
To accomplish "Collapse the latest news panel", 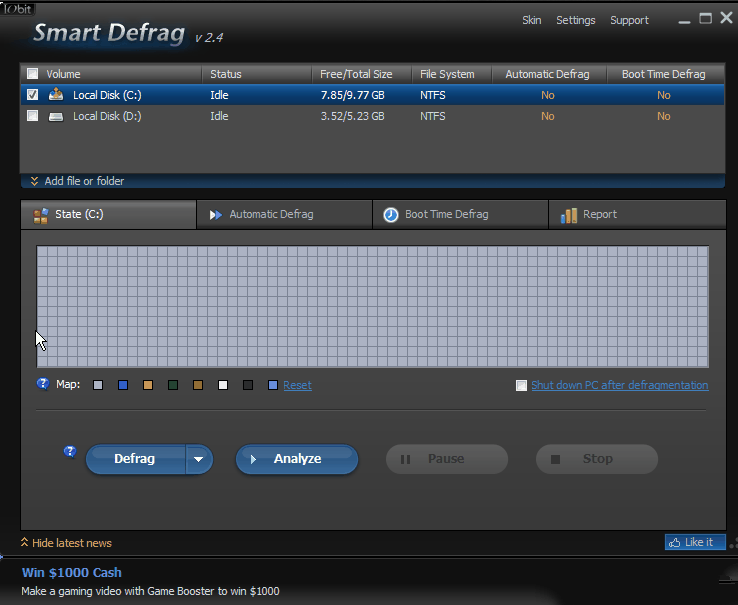I will [66, 543].
